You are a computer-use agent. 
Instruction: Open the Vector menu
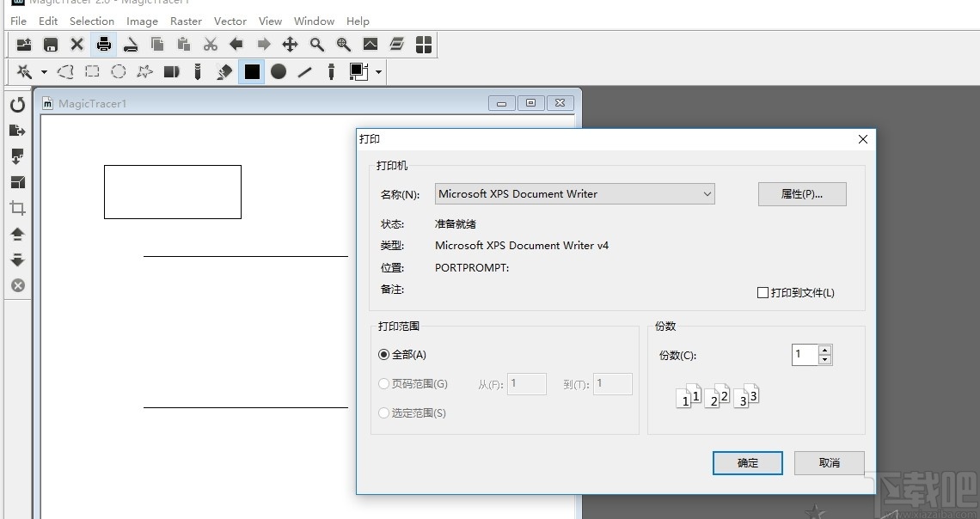pyautogui.click(x=230, y=21)
